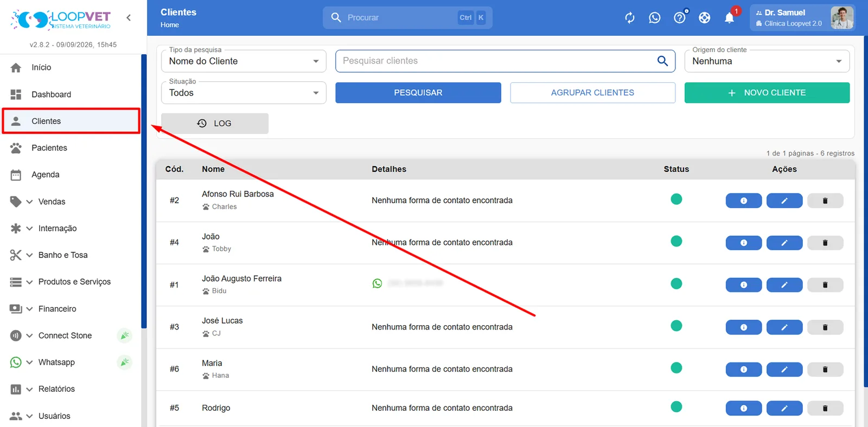The height and width of the screenshot is (427, 868).
Task: View info for Afonso Rui Barbosa
Action: pyautogui.click(x=744, y=200)
